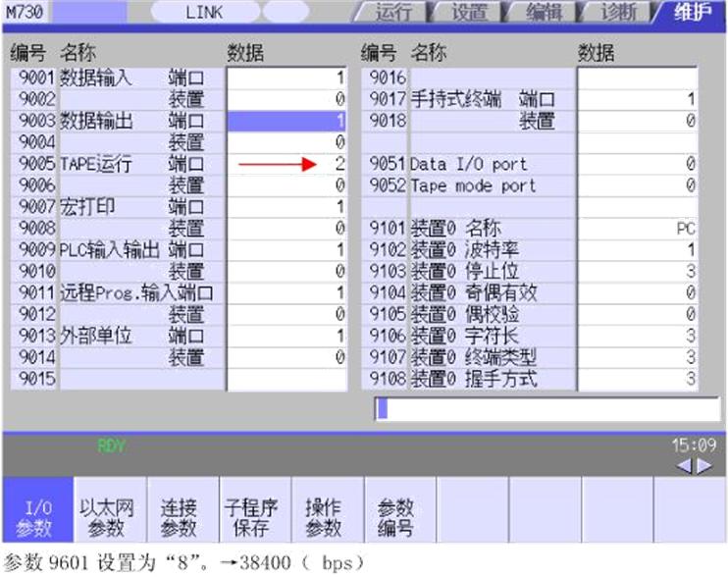Select the I/O 参数 softkey

point(38,509)
